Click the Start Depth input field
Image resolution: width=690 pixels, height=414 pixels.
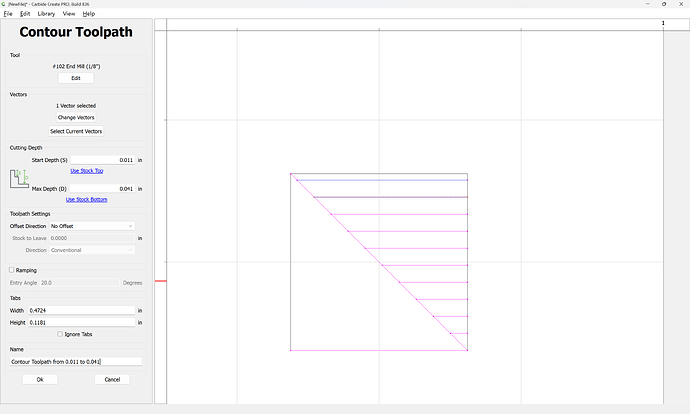[102, 160]
